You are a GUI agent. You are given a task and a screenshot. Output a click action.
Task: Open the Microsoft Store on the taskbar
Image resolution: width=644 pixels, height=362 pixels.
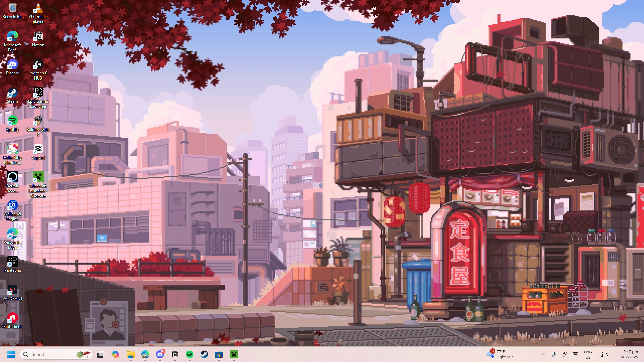coord(219,354)
